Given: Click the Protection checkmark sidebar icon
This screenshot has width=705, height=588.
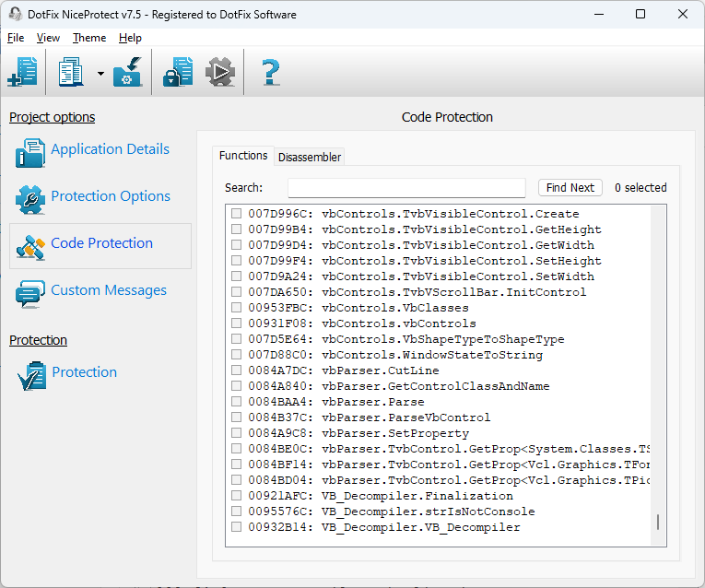Looking at the screenshot, I should point(32,376).
